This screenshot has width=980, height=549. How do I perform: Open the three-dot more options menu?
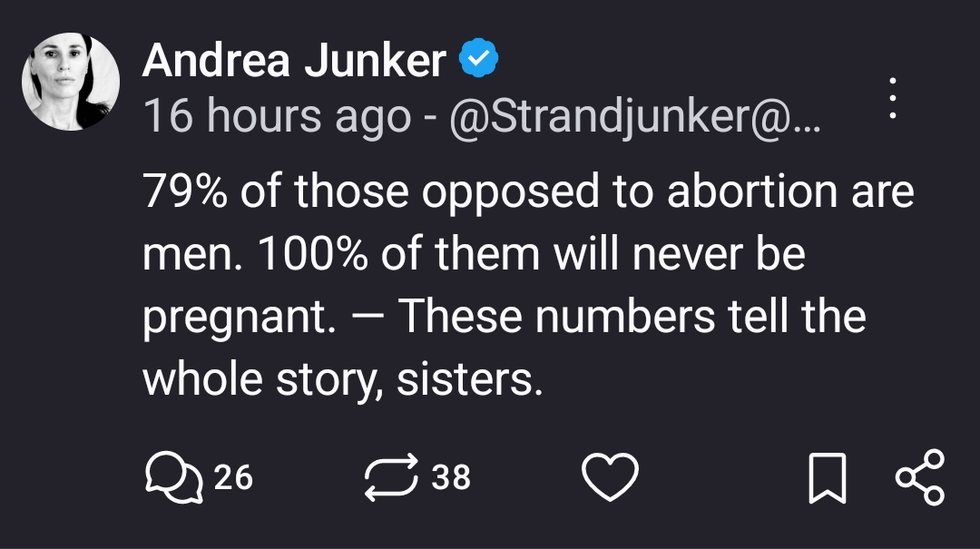point(893,98)
